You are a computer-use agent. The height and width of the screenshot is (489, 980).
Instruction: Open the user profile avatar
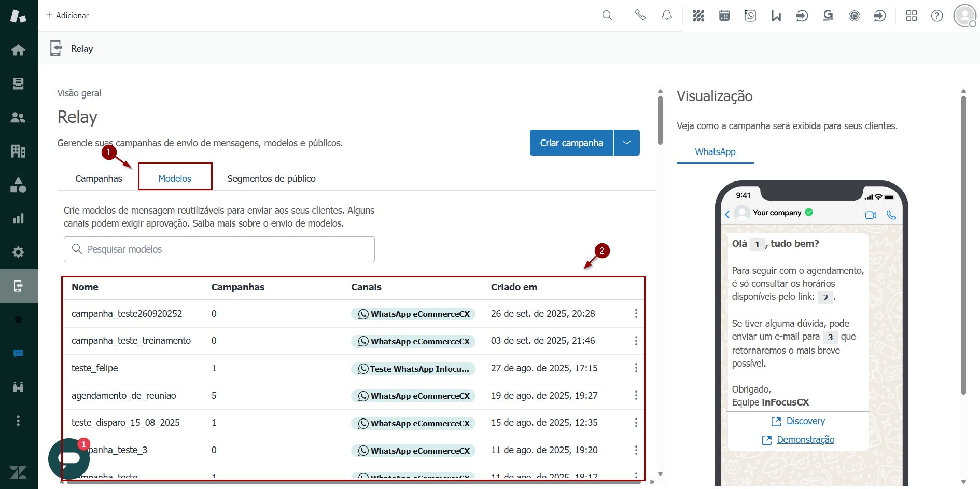pyautogui.click(x=964, y=16)
